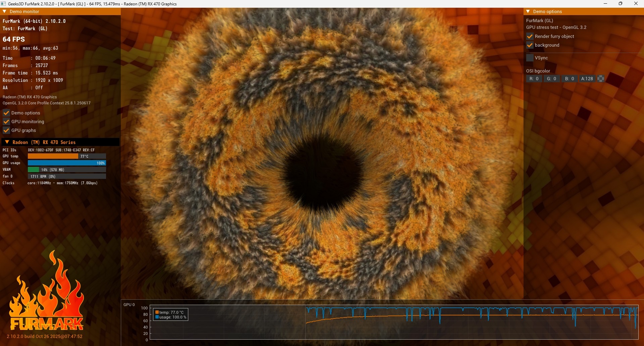Disable the background checkbox

(x=530, y=45)
